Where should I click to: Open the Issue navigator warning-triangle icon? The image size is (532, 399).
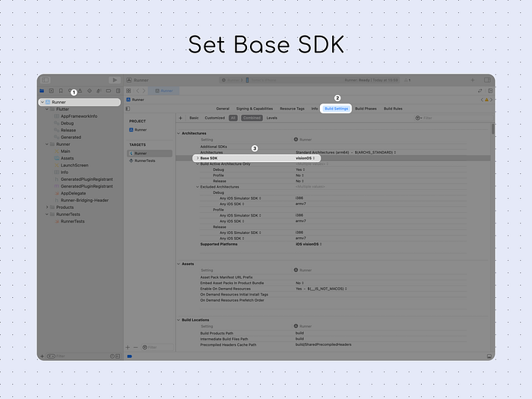click(81, 91)
